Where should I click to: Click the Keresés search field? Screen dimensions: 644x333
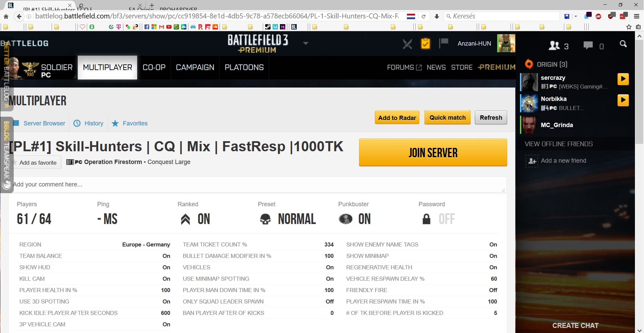502,16
